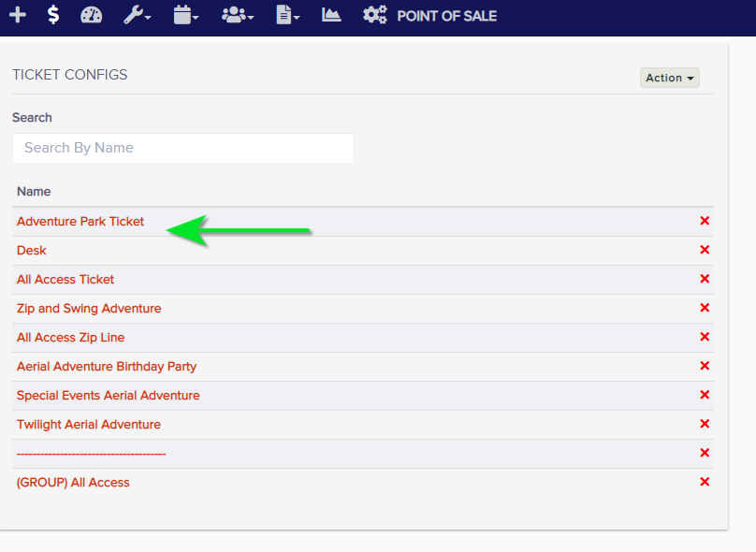Expand the calendar menu in navbar
This screenshot has width=756, height=552.
coord(185,15)
